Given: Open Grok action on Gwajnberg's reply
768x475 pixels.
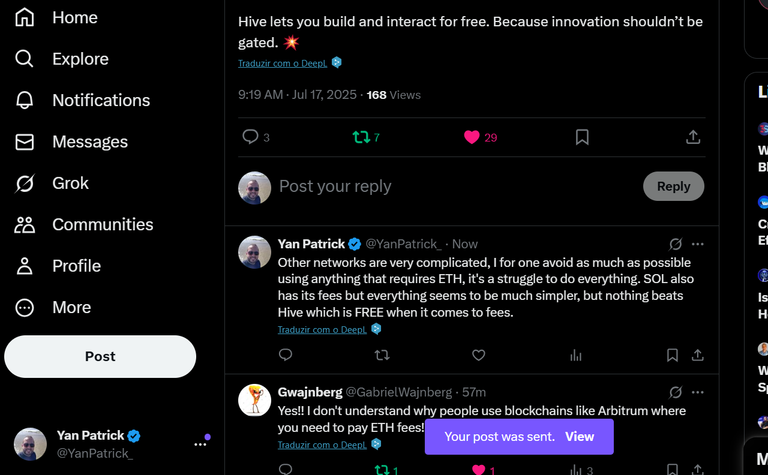Looking at the screenshot, I should tap(675, 392).
